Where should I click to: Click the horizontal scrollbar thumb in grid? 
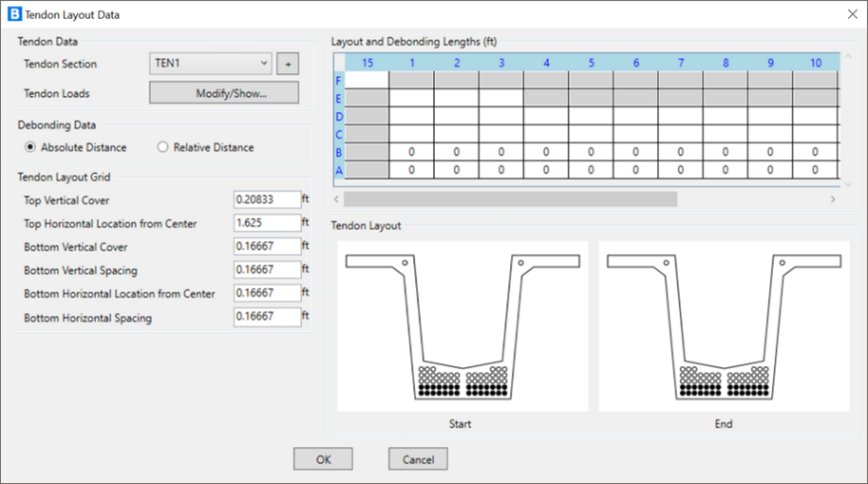(x=510, y=199)
